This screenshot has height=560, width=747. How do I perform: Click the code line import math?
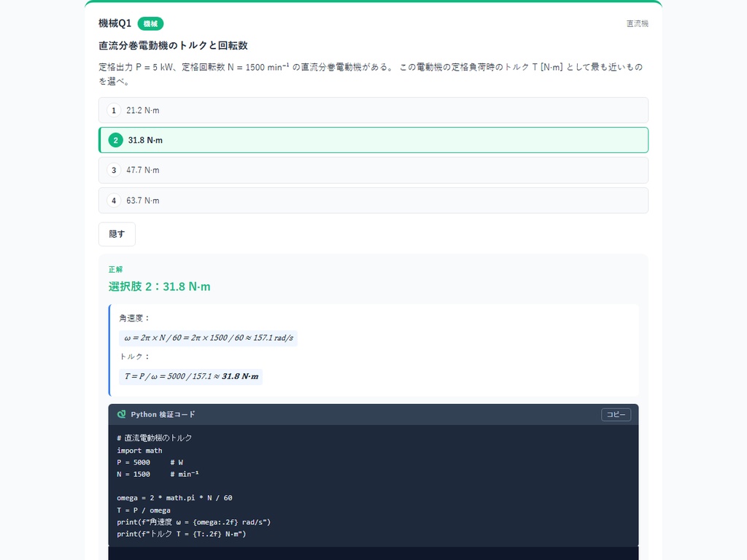[x=139, y=451]
